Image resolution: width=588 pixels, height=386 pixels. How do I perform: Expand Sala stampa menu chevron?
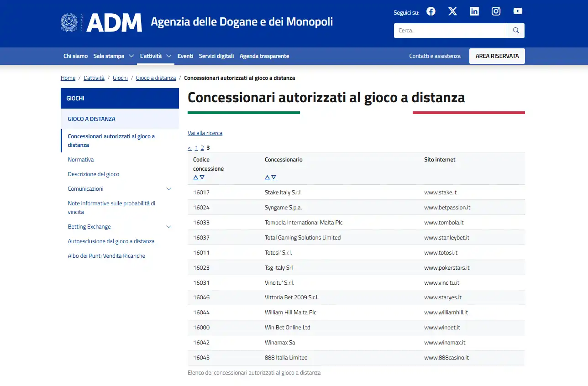(x=131, y=56)
